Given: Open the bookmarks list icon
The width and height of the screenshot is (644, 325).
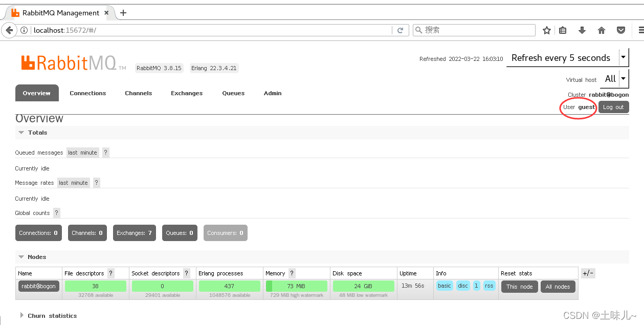Looking at the screenshot, I should click(x=563, y=30).
